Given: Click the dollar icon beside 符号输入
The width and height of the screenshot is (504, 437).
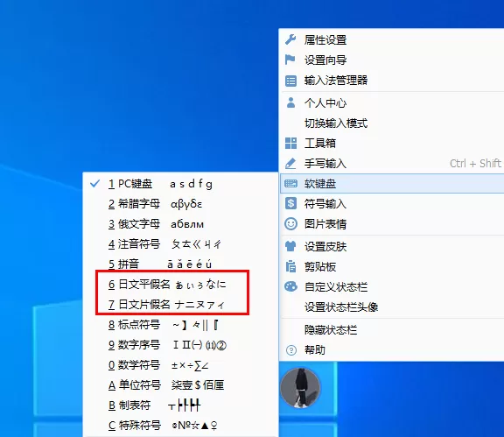Looking at the screenshot, I should point(290,204).
